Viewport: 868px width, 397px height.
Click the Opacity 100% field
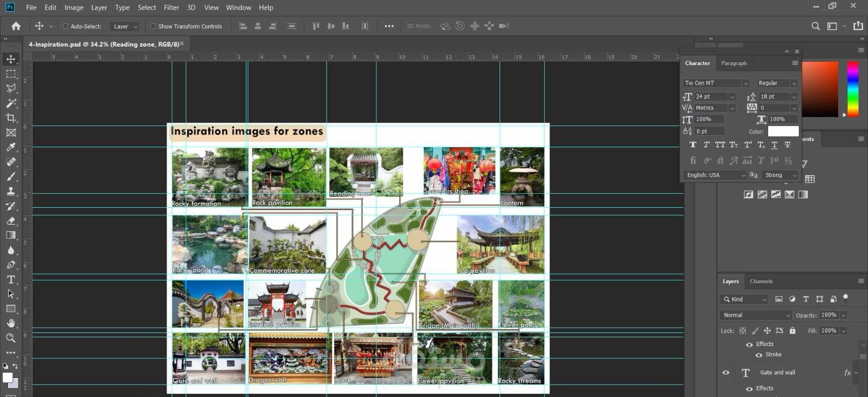tap(828, 315)
